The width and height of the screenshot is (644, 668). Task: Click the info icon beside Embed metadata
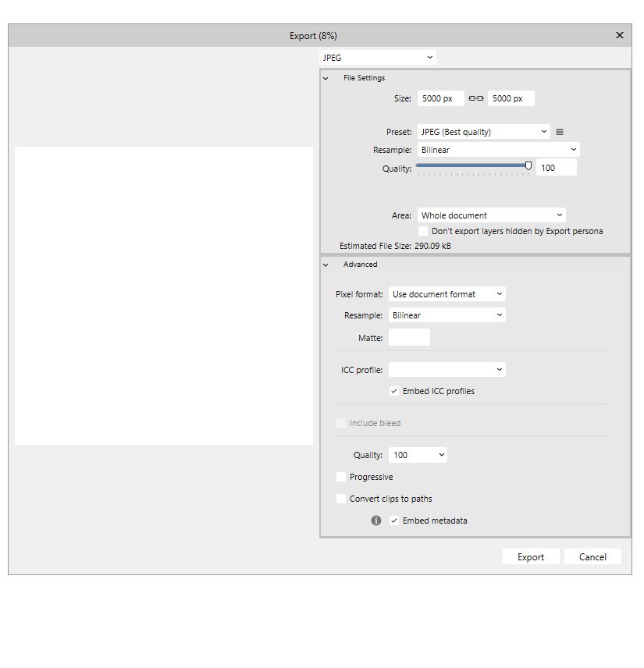pos(376,521)
